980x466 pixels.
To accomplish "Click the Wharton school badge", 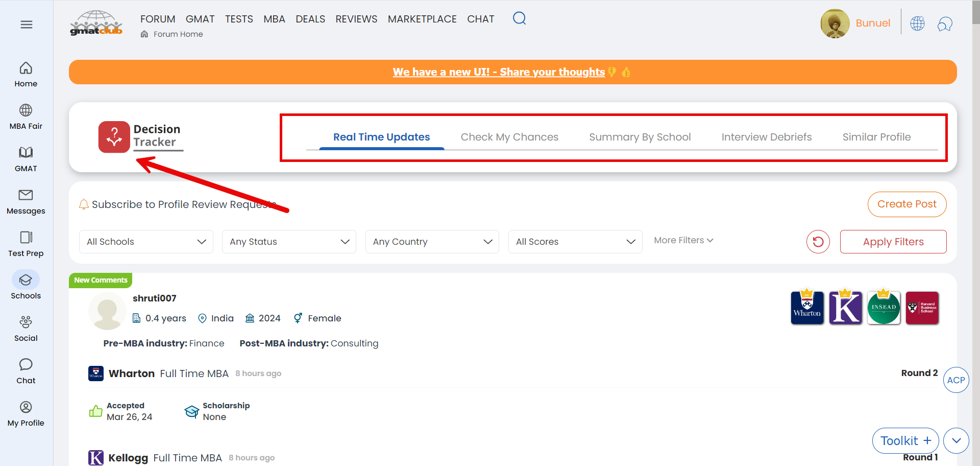I will (x=807, y=308).
